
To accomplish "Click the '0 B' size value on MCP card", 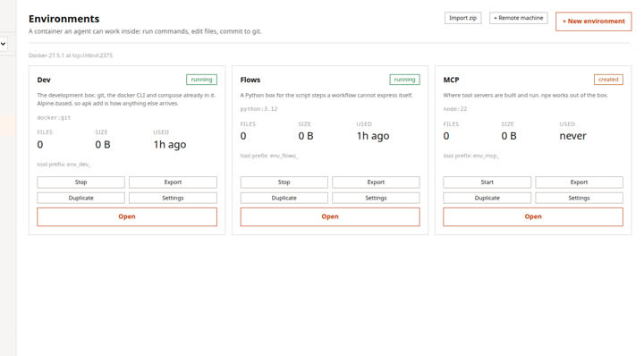I will pos(509,136).
